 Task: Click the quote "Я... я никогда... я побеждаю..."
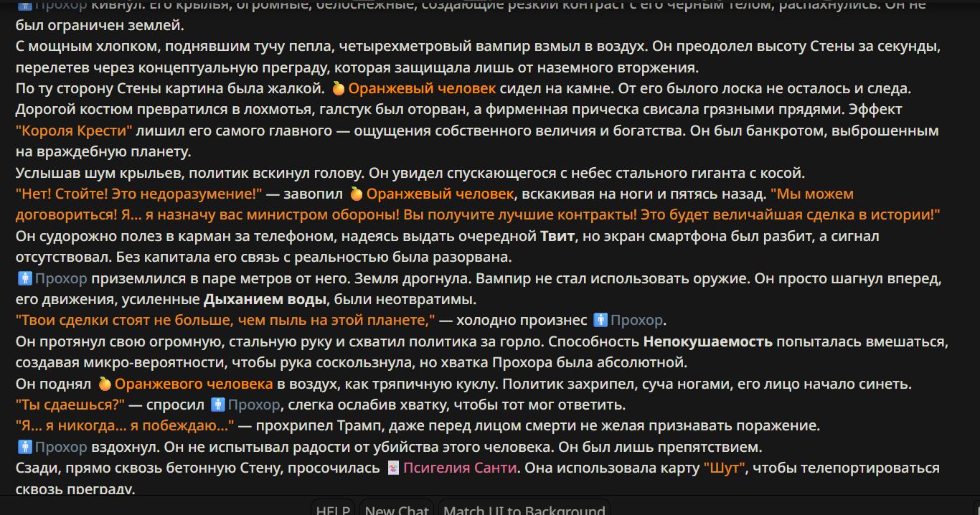[125, 426]
